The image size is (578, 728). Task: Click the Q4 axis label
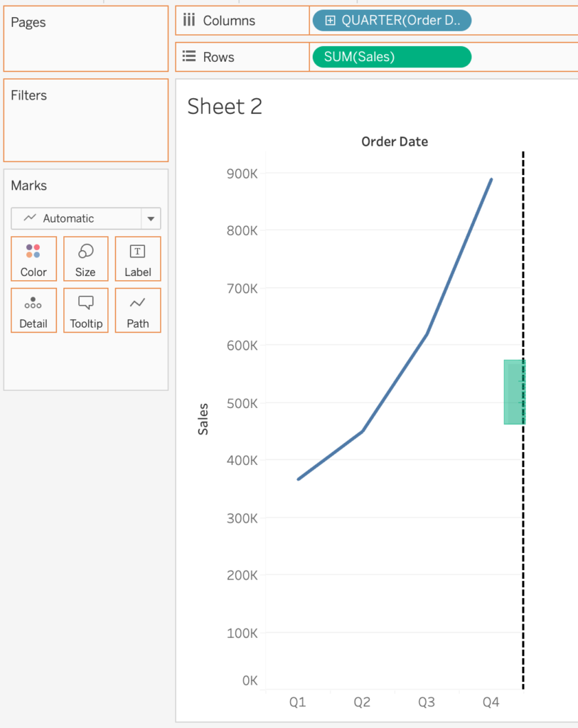coord(491,702)
